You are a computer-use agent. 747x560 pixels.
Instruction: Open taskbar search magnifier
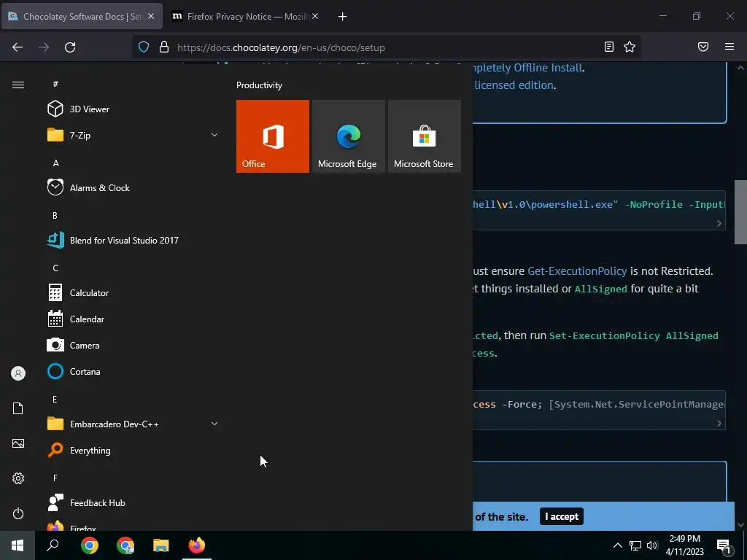pyautogui.click(x=53, y=545)
